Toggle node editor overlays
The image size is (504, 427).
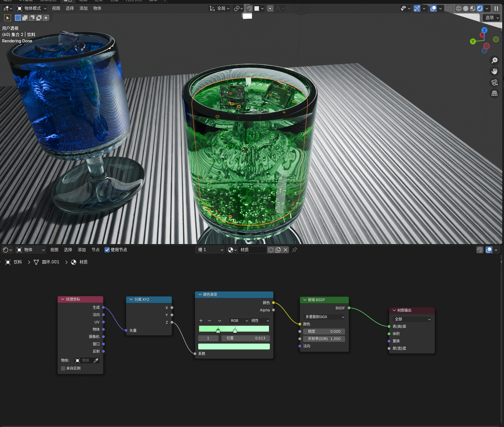[x=489, y=250]
